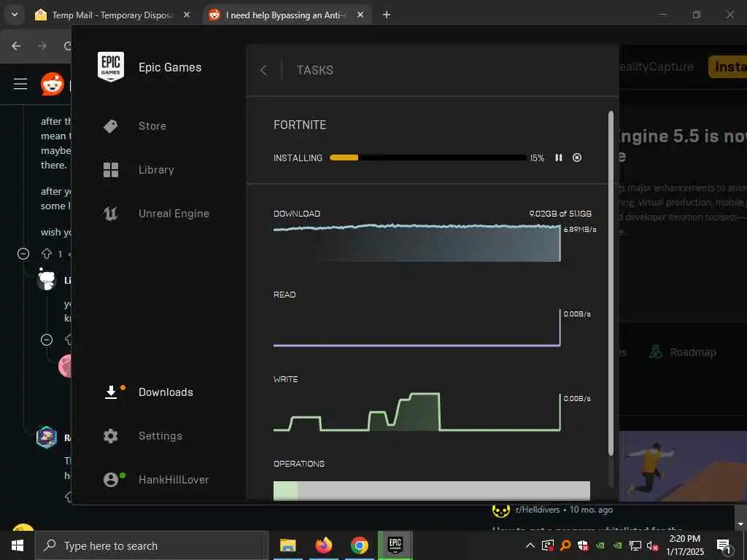The width and height of the screenshot is (747, 560).
Task: Open the Settings gear icon
Action: 111,436
